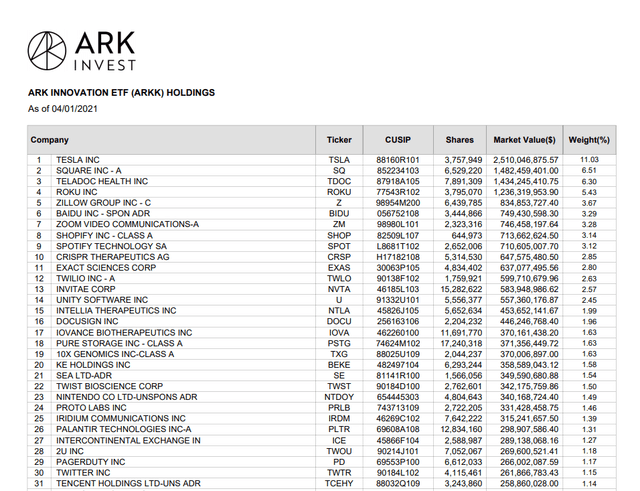Select INVITAE CORP company name

(86, 289)
